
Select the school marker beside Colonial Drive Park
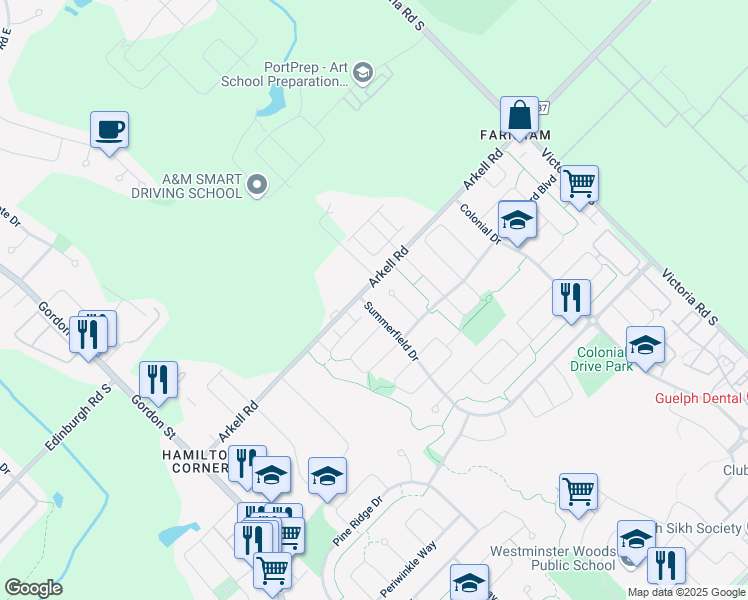point(645,349)
